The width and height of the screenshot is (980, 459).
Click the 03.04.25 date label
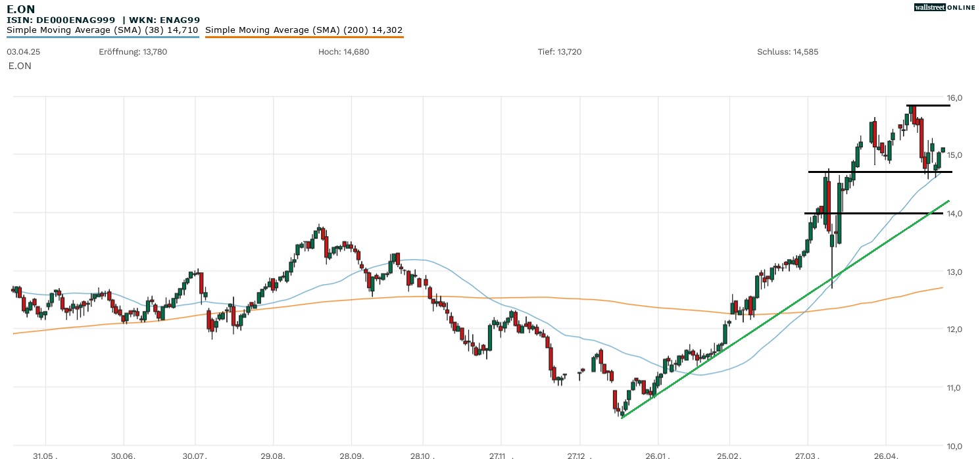point(20,52)
